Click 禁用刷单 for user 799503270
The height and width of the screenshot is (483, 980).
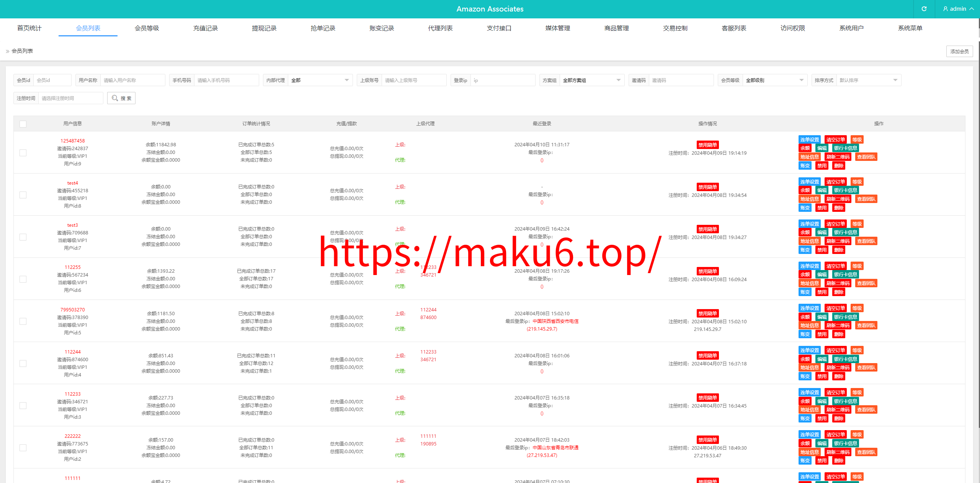pos(707,313)
